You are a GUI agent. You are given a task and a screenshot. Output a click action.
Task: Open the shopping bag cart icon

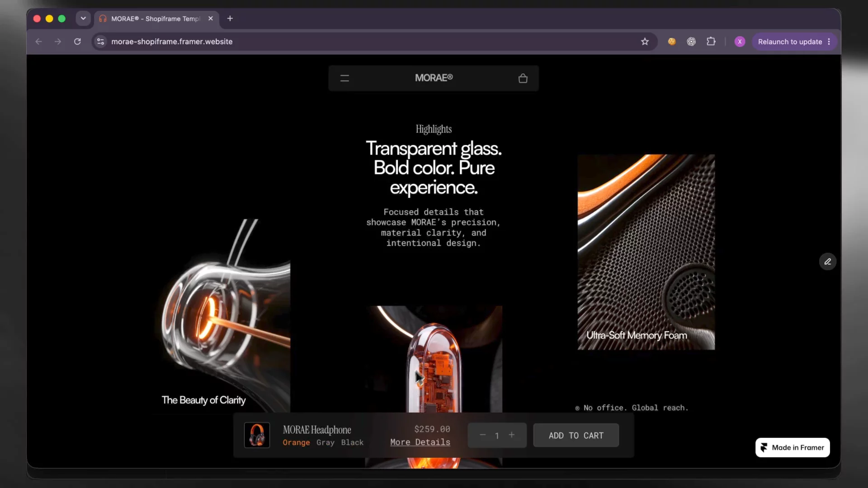[x=523, y=78]
